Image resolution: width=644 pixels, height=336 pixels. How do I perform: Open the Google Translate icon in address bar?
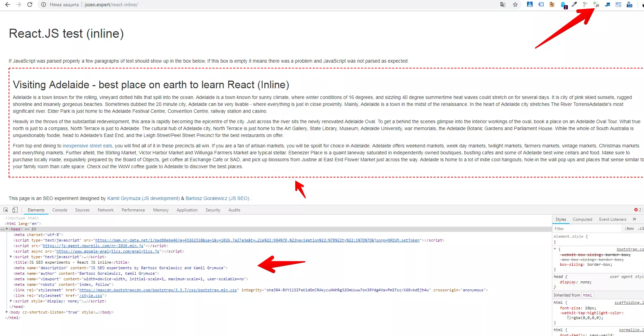503,4
